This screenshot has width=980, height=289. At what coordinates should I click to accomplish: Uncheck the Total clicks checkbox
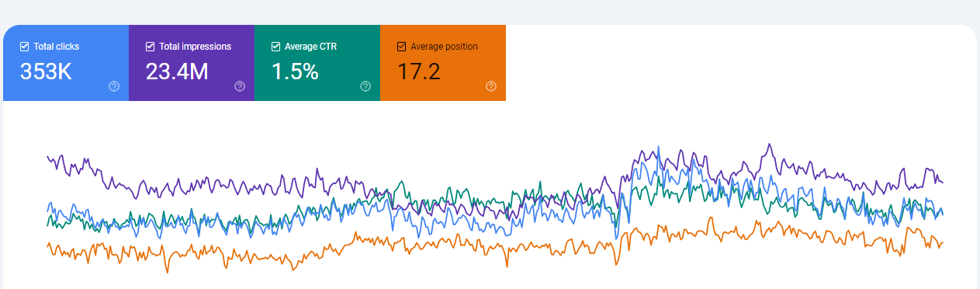point(24,47)
